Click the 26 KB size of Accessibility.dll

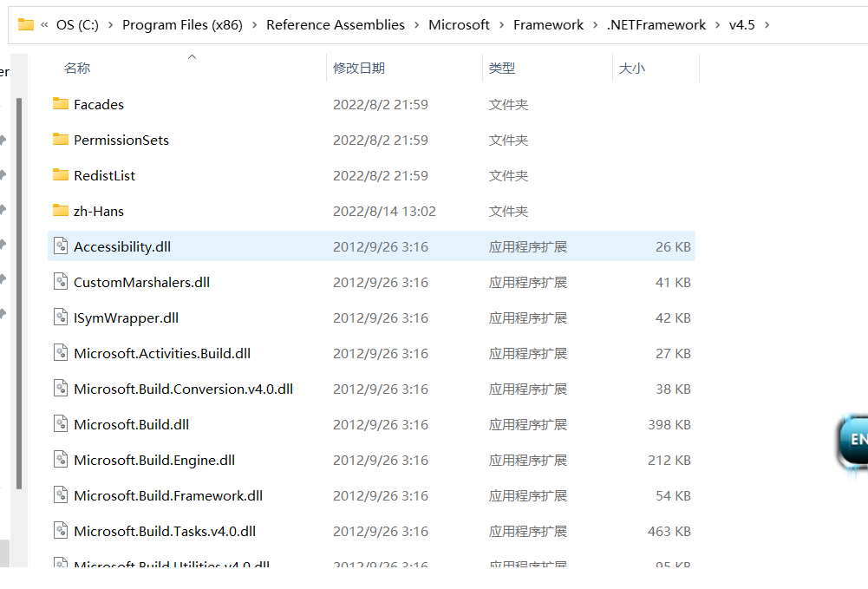673,246
